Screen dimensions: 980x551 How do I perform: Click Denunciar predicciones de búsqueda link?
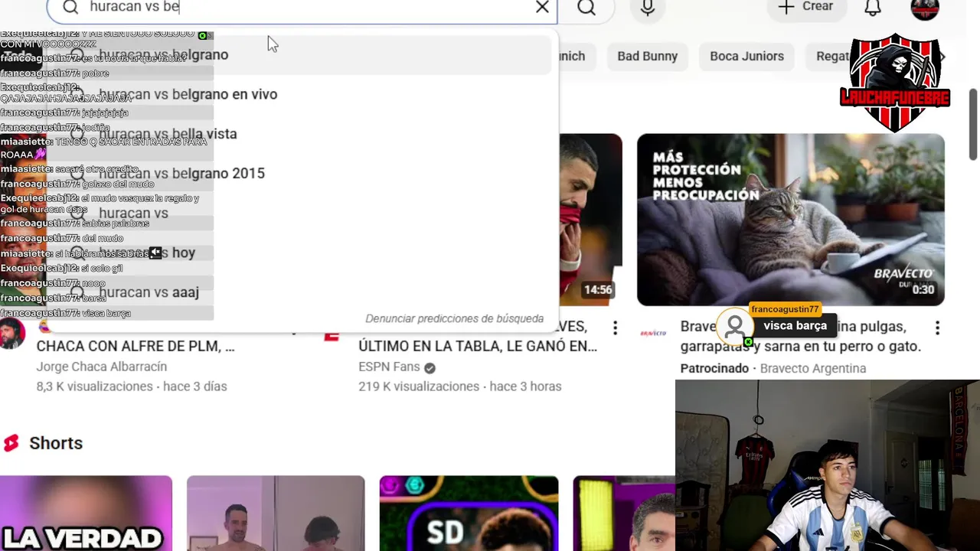click(x=454, y=318)
